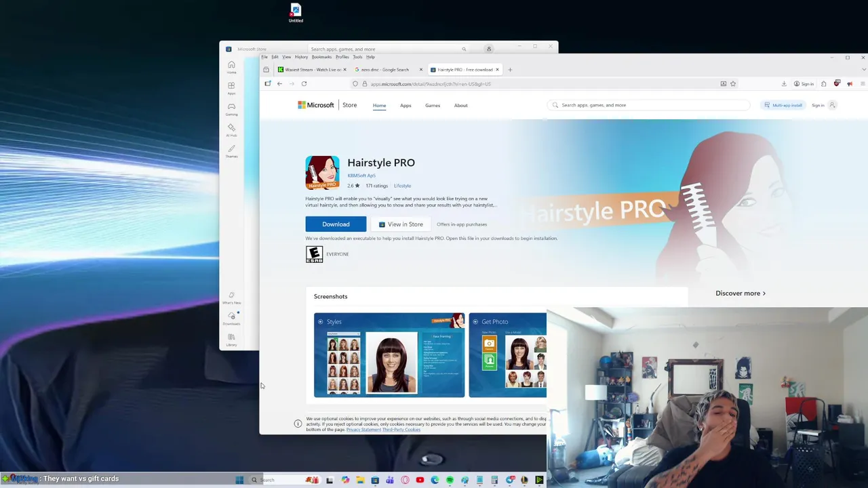Image resolution: width=868 pixels, height=488 pixels.
Task: Open the browser Edit menu
Action: pyautogui.click(x=275, y=57)
